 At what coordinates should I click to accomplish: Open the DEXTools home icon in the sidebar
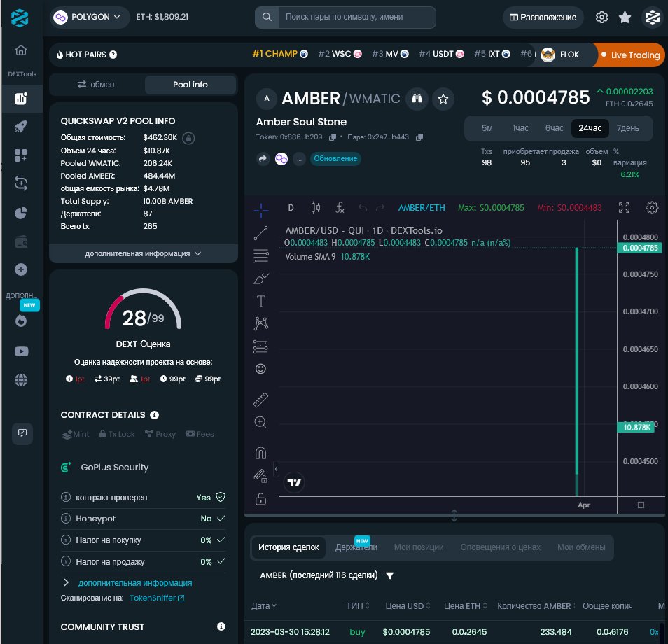click(21, 50)
